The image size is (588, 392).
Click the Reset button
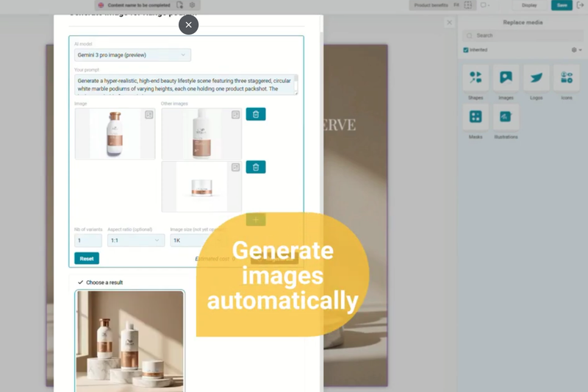[x=87, y=258]
